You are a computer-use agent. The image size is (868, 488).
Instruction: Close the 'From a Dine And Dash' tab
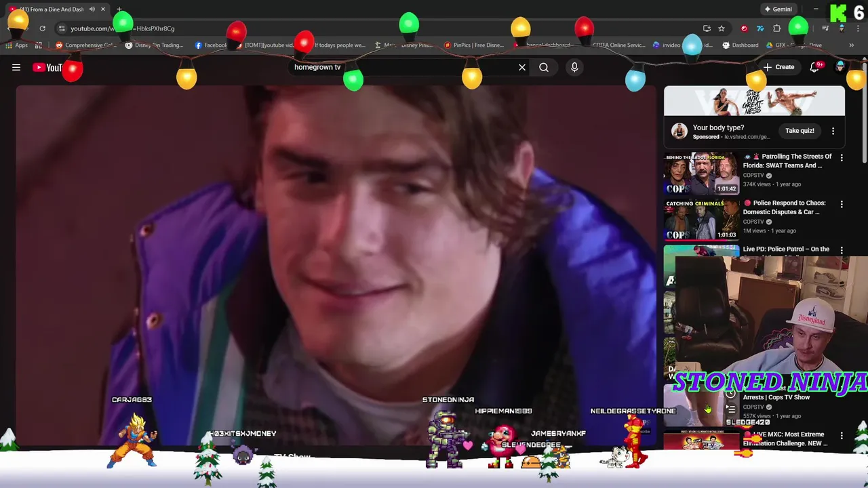pyautogui.click(x=103, y=9)
